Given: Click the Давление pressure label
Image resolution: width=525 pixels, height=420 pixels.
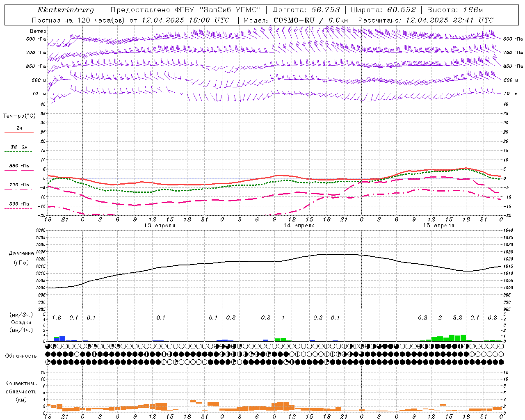Looking at the screenshot, I should click(21, 253).
